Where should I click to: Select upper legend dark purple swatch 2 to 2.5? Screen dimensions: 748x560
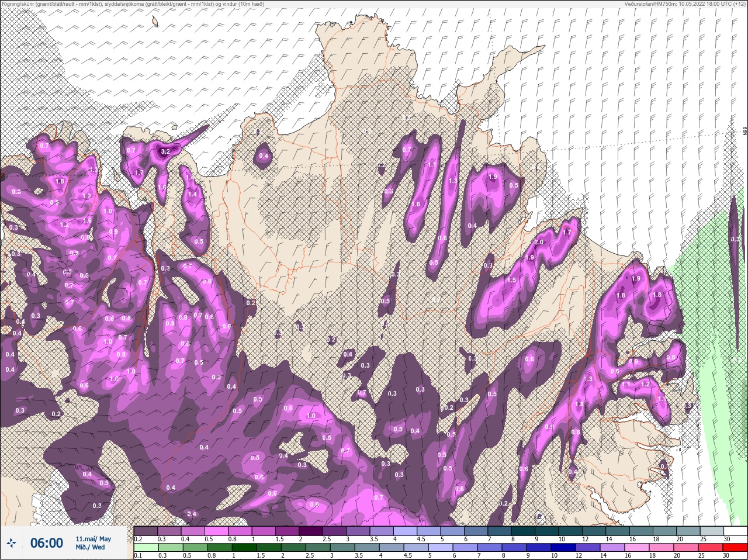[311, 531]
